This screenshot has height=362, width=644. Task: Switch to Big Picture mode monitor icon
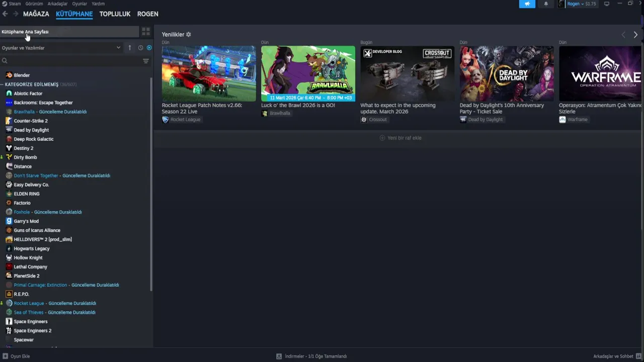pos(607,4)
